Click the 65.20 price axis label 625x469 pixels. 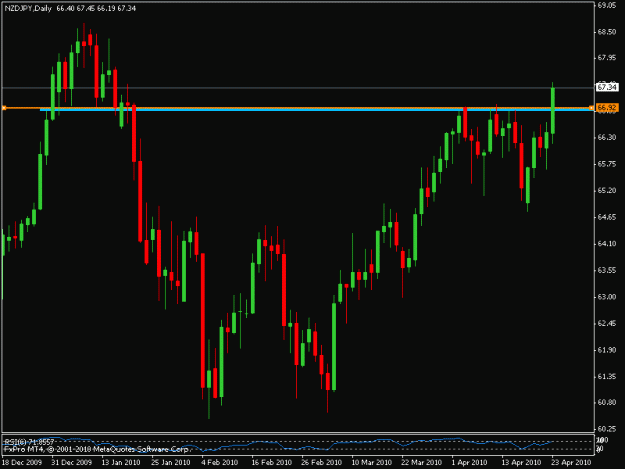[607, 190]
